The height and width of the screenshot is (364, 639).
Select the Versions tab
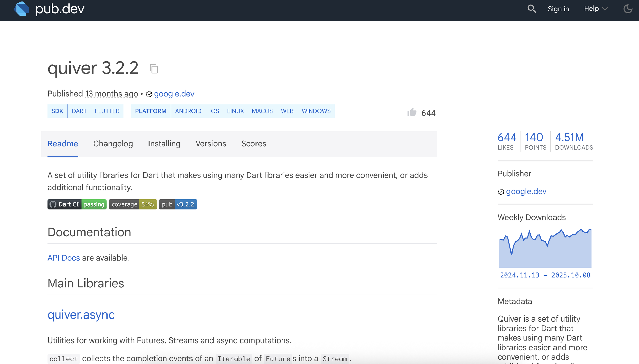tap(210, 144)
